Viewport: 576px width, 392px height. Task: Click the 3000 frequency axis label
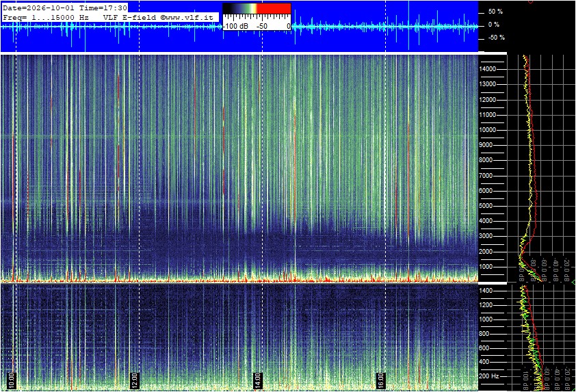tap(486, 236)
